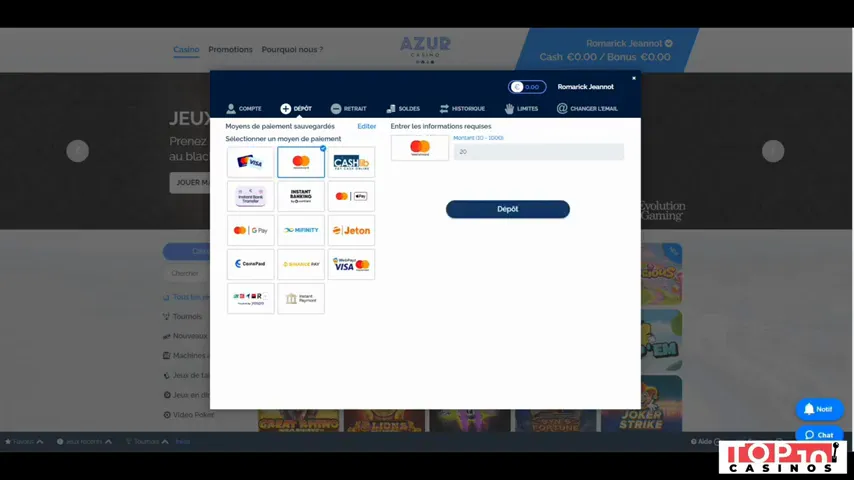Open the Compte tab
Viewport: 854px width, 480px height.
point(244,108)
